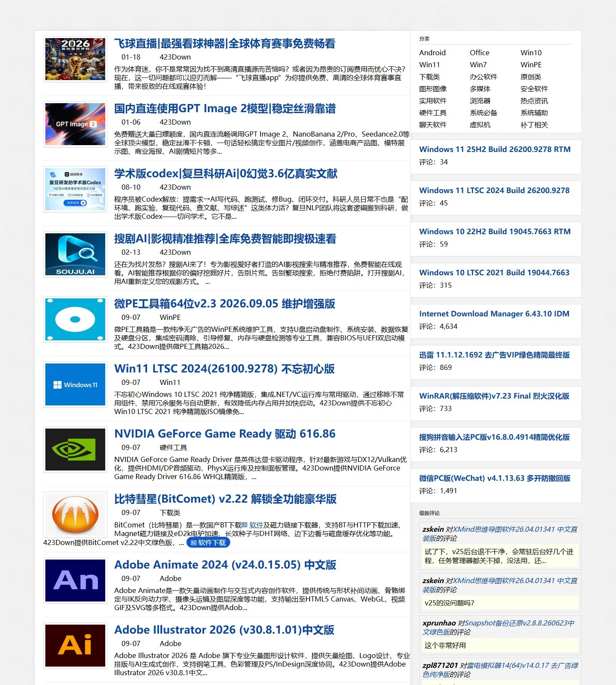The width and height of the screenshot is (616, 685).
Task: Open XMind link in first zskein comment
Action: [x=500, y=534]
